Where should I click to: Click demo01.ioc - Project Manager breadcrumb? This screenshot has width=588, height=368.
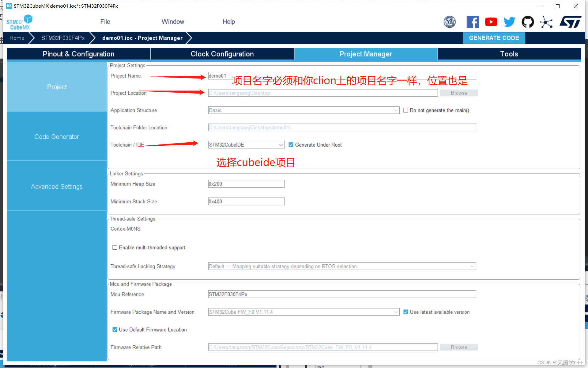click(142, 38)
